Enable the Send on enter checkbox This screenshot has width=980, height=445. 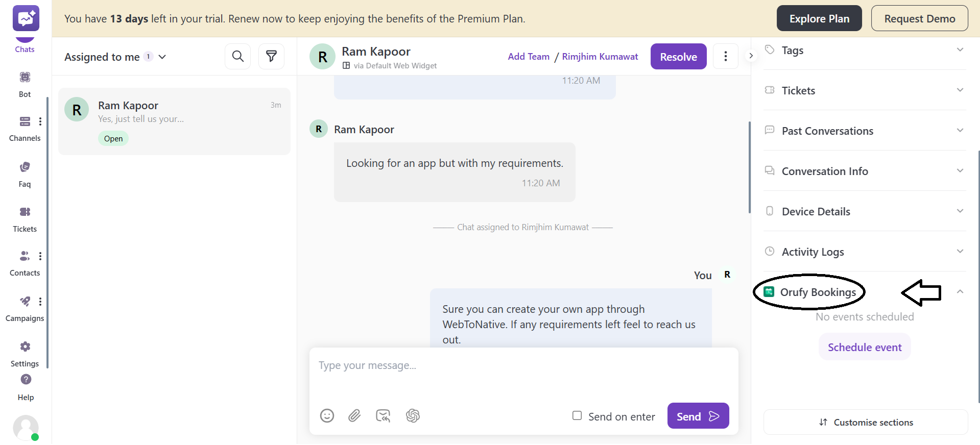pyautogui.click(x=577, y=416)
